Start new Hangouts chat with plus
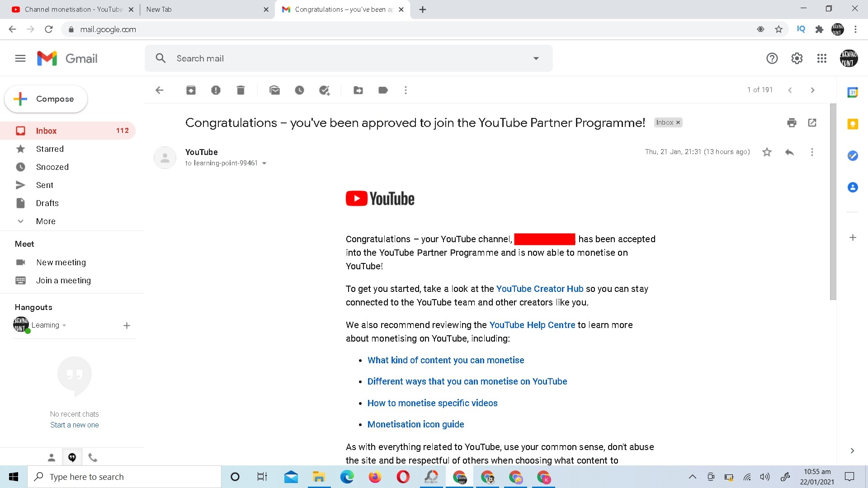Image resolution: width=868 pixels, height=488 pixels. click(127, 325)
